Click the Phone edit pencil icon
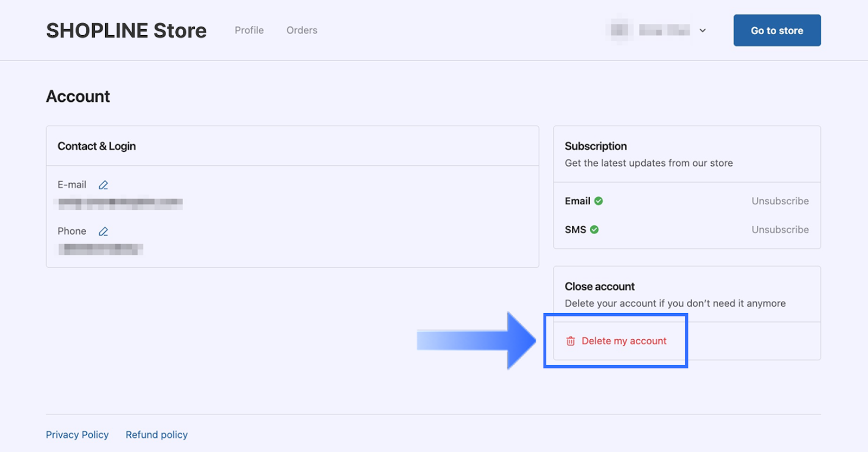 coord(103,231)
